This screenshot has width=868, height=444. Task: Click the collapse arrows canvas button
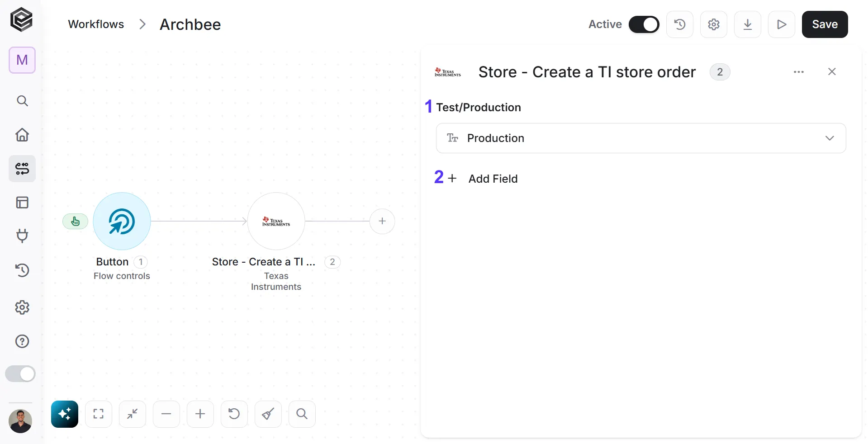pos(133,414)
